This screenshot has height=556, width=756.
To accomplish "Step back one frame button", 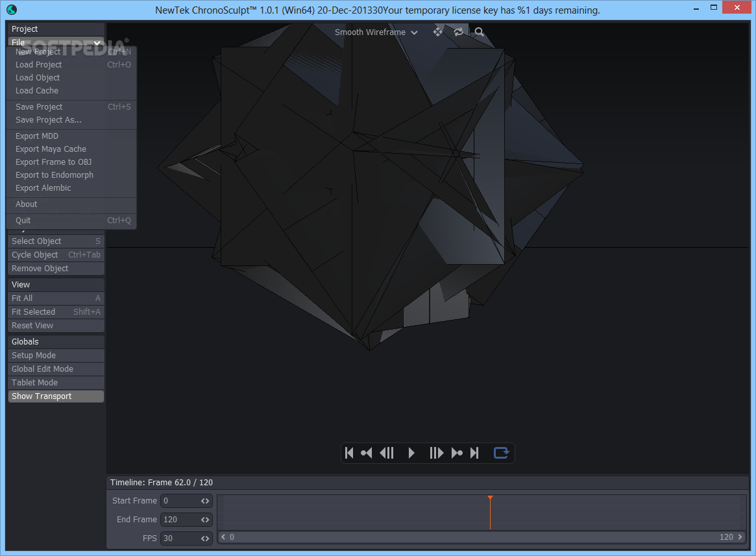I will [387, 453].
